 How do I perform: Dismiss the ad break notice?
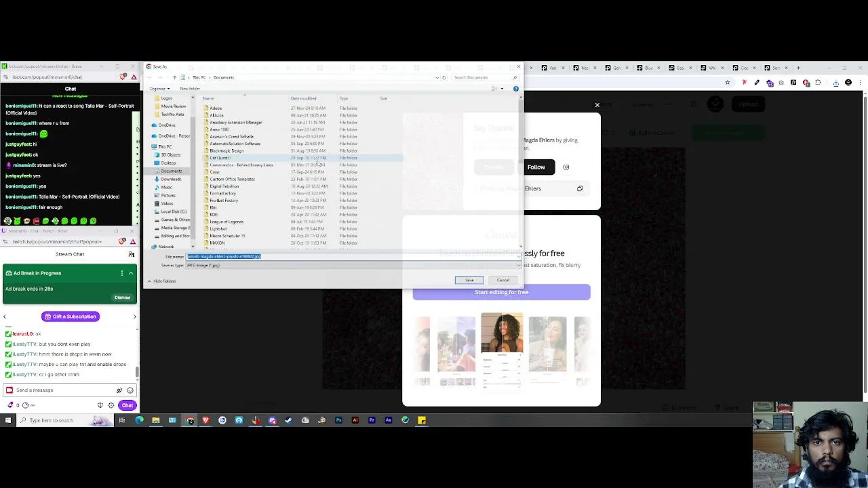tap(122, 298)
